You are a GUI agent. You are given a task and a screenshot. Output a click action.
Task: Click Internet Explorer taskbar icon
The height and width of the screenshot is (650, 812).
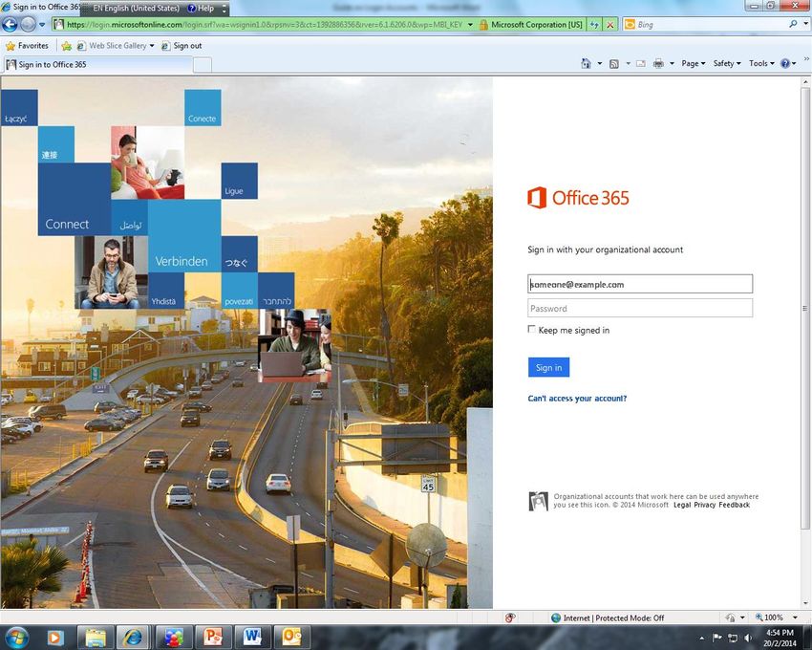point(133,637)
